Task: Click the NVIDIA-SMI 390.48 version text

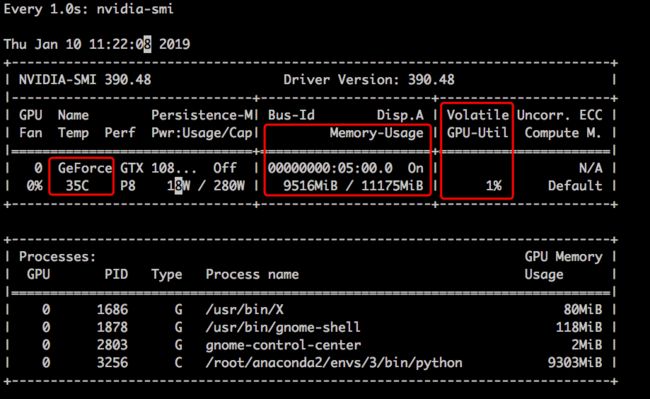Action: tap(85, 80)
